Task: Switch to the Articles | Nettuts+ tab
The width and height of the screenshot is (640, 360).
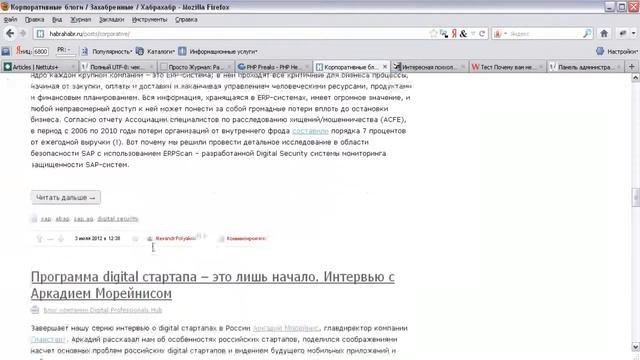Action: pyautogui.click(x=39, y=67)
